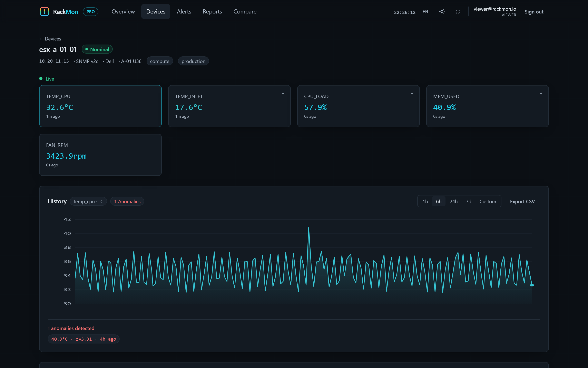Click the compute tag chip
This screenshot has width=588, height=368.
point(160,61)
